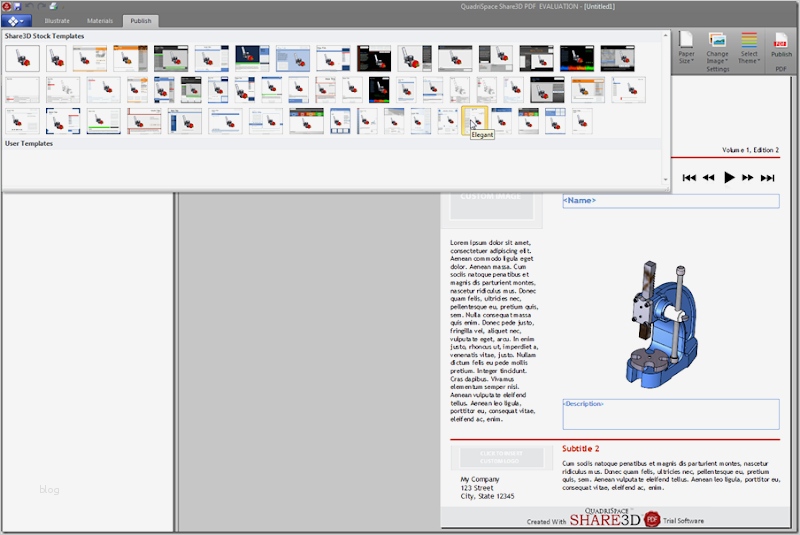Choose the first stock template thumbnail
Viewport: 800px width, 535px height.
(x=22, y=58)
